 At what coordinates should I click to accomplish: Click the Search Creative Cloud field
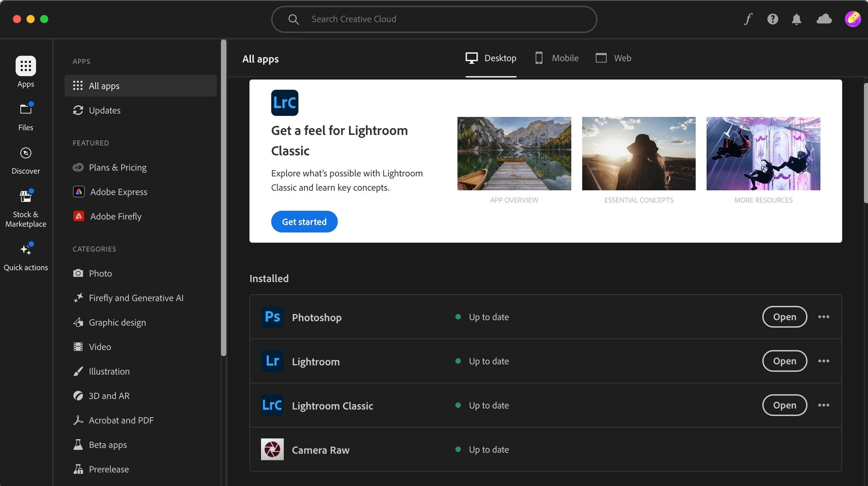click(x=434, y=19)
